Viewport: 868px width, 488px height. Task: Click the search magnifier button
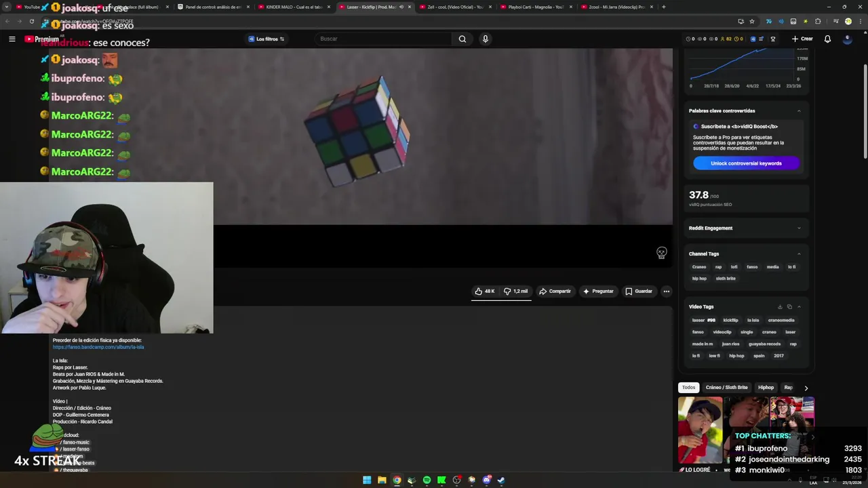click(462, 39)
